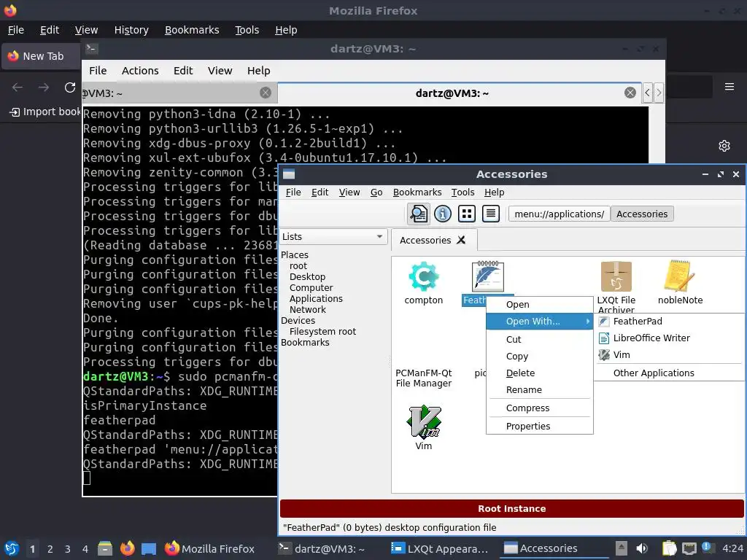Switch to LXQt Appearance taskbar window
Image resolution: width=747 pixels, height=560 pixels.
pyautogui.click(x=440, y=548)
